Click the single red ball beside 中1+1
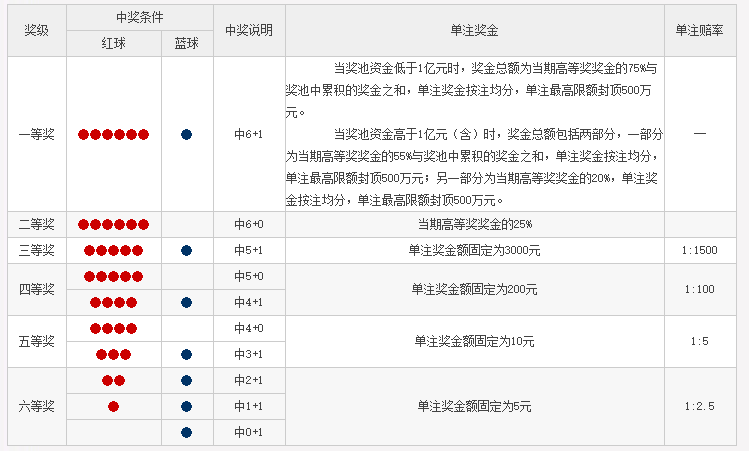 (x=113, y=406)
